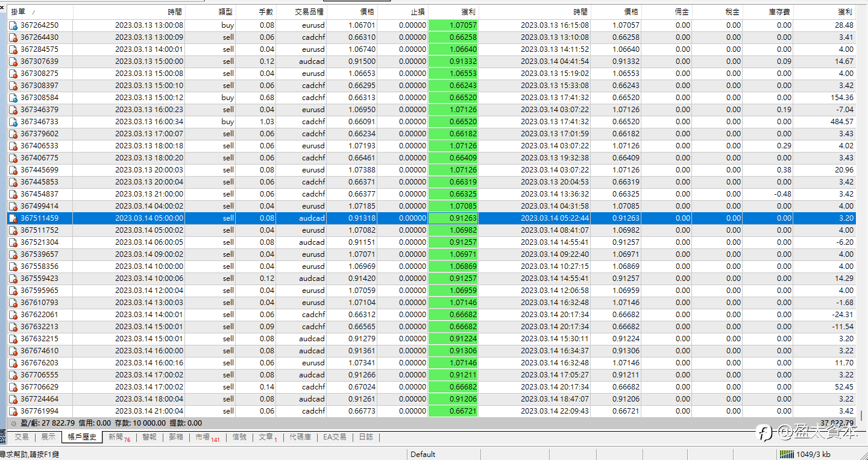Click the Default profile in status bar

(423, 454)
